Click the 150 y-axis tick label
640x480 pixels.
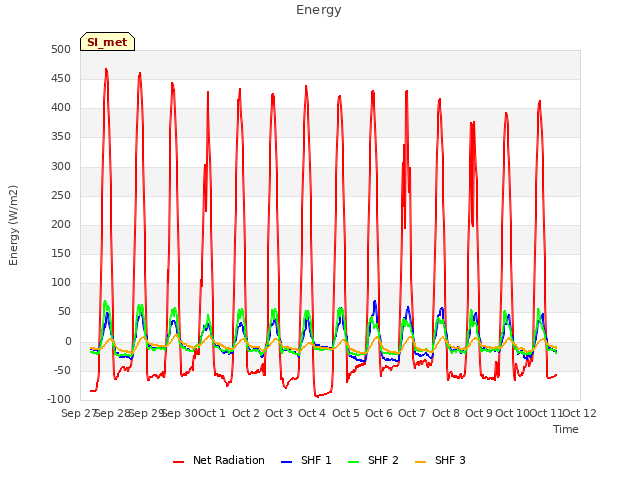tap(61, 253)
